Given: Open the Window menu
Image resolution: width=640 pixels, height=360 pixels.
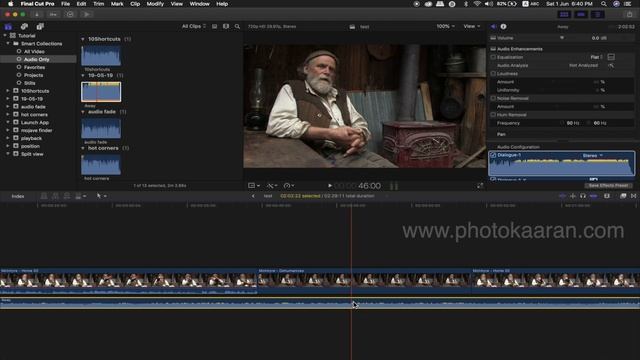Looking at the screenshot, I should [x=200, y=4].
